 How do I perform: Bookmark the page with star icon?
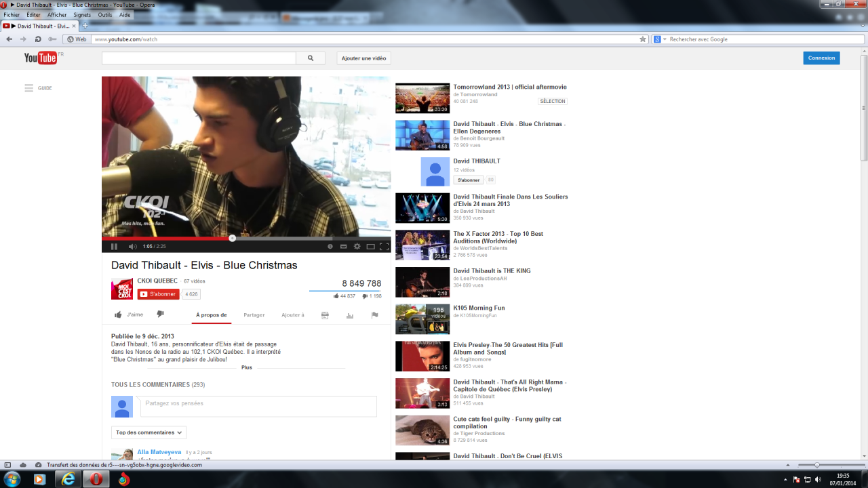(643, 39)
